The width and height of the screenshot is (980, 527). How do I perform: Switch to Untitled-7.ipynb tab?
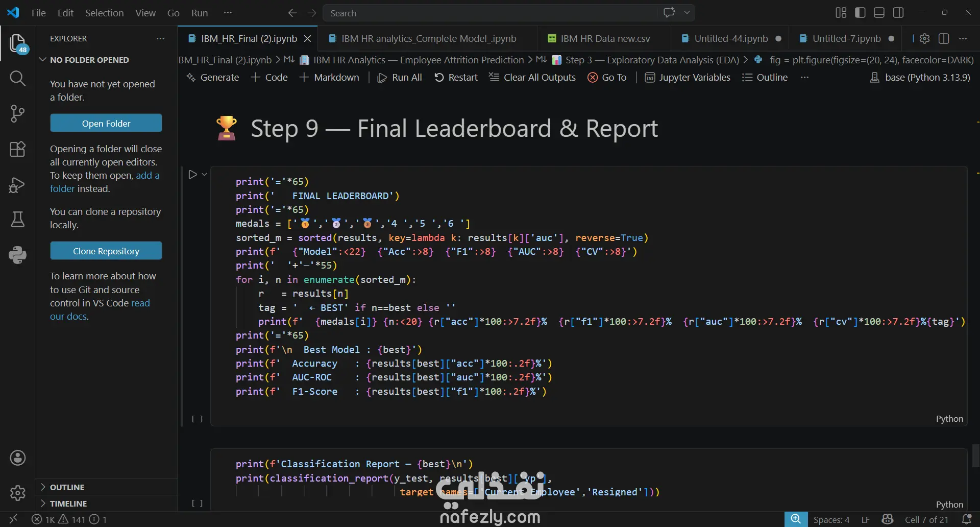(846, 38)
